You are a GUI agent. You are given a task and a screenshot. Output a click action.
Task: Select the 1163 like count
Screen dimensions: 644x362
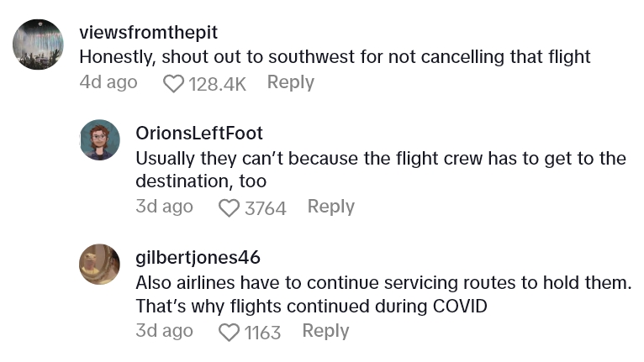click(262, 332)
